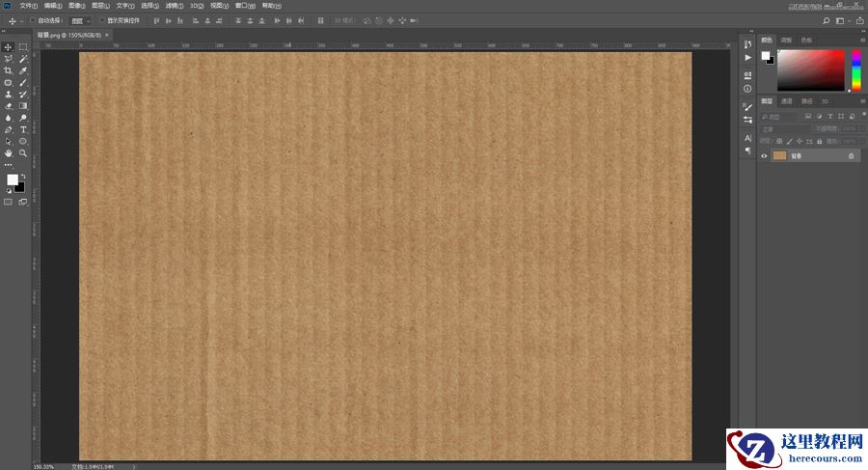Activate the Zoom magnifier tool
The image size is (868, 470).
point(23,152)
